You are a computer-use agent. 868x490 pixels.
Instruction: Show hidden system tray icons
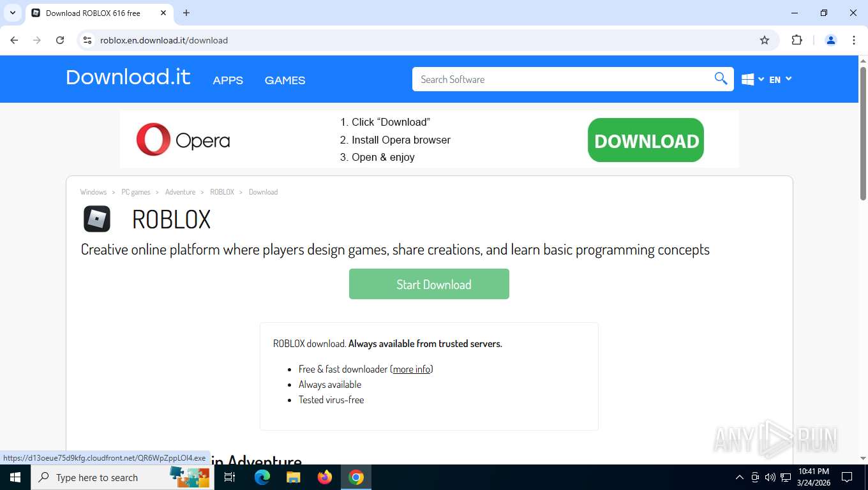click(740, 477)
